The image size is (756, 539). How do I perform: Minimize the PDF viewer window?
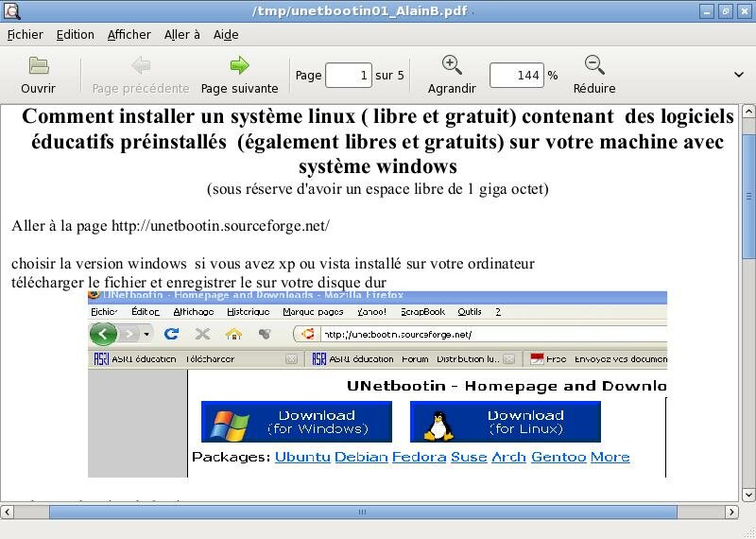click(x=707, y=11)
